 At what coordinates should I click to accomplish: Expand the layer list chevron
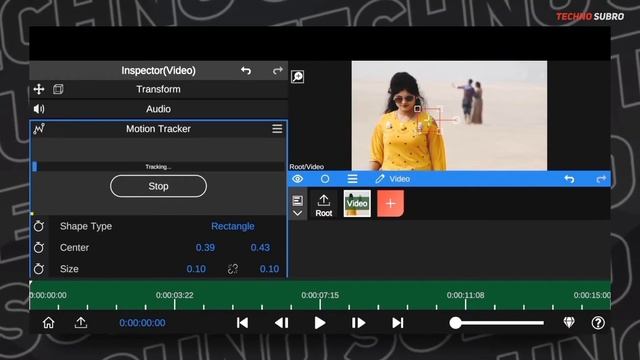[x=298, y=213]
